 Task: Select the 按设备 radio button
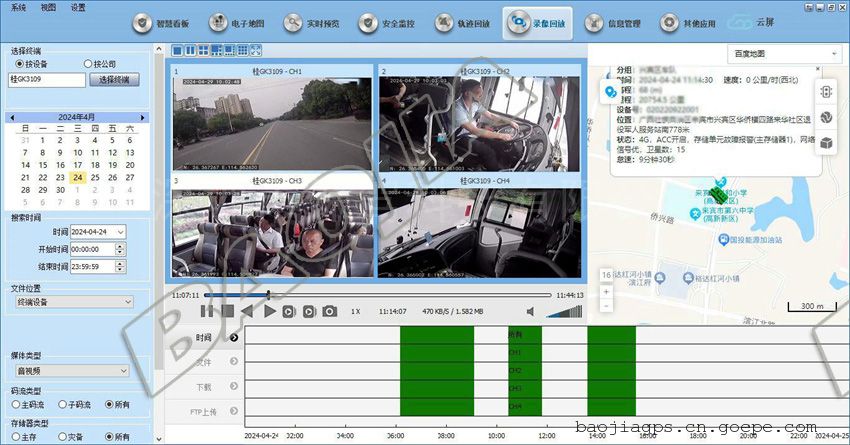[20, 63]
